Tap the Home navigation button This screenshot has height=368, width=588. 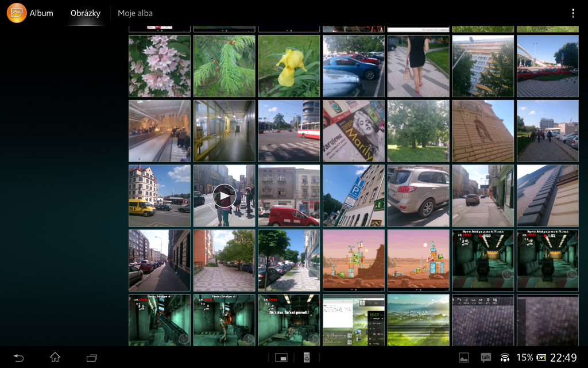55,356
